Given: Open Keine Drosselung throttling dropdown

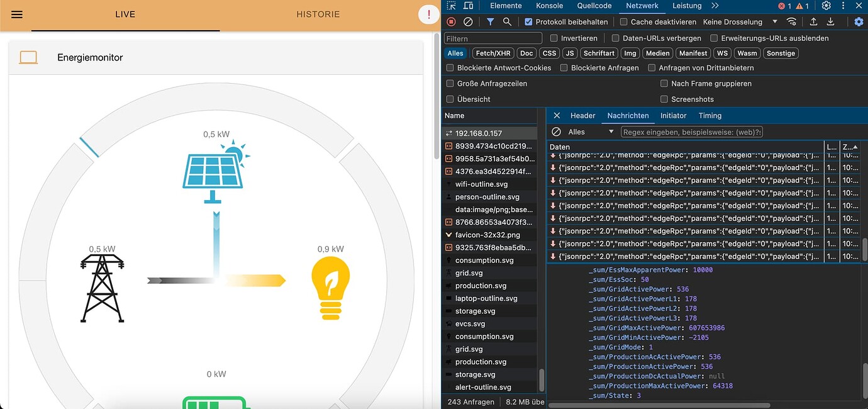Looking at the screenshot, I should 740,22.
